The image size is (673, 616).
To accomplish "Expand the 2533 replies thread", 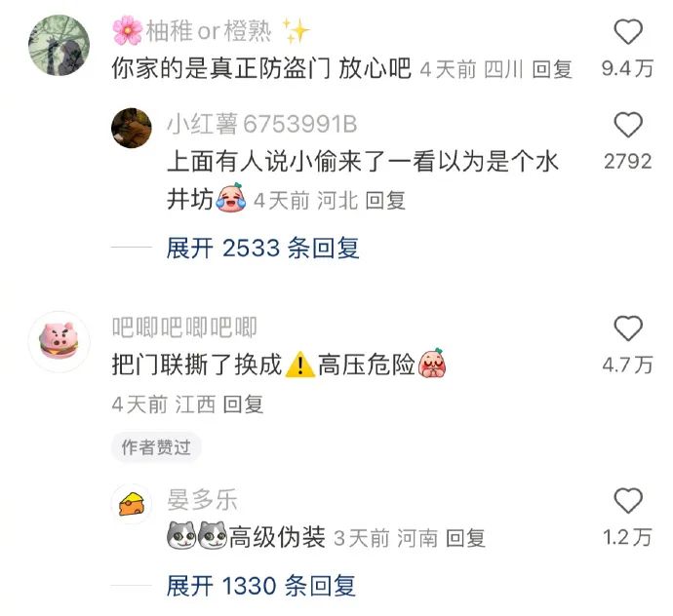I will 262,248.
